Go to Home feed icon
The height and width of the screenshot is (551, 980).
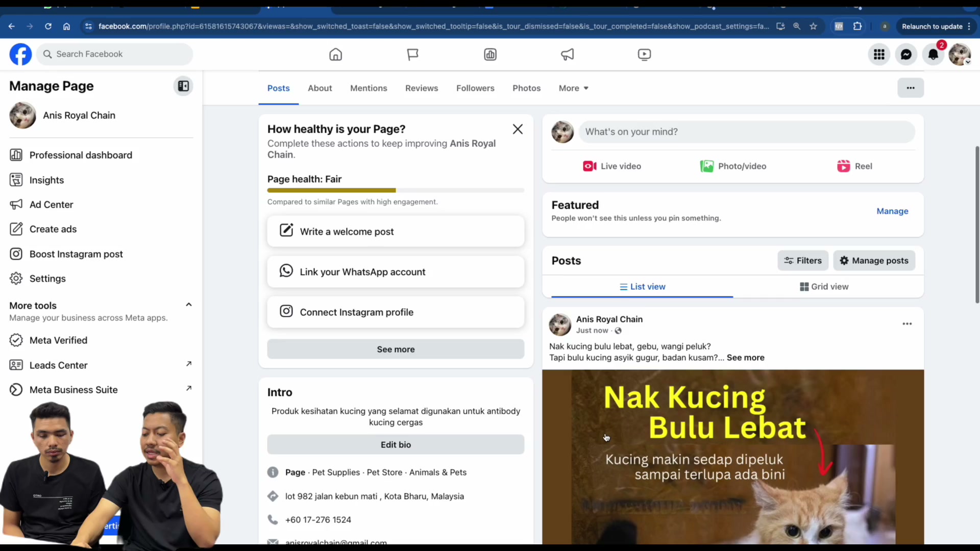point(335,55)
